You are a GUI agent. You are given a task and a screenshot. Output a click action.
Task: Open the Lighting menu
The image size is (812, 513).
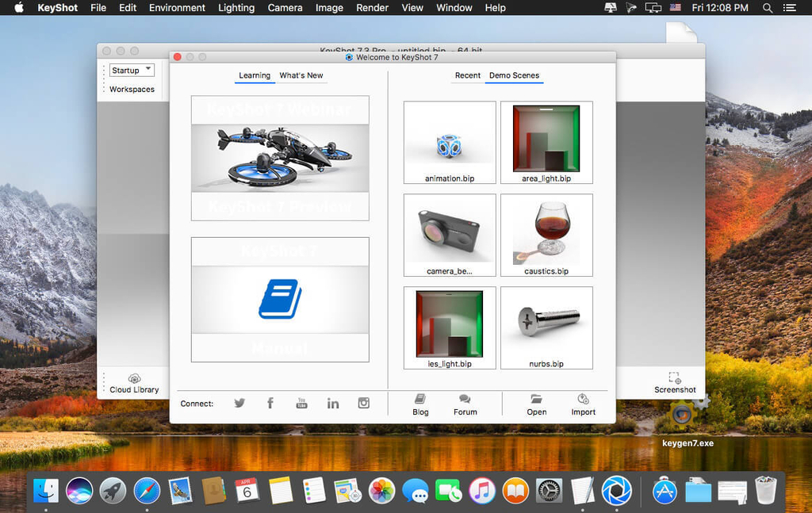point(236,8)
